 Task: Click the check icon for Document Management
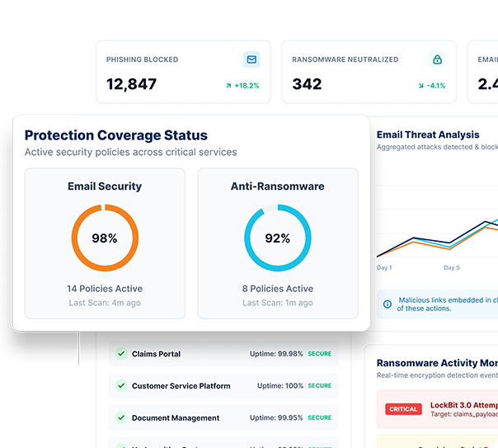[x=121, y=417]
